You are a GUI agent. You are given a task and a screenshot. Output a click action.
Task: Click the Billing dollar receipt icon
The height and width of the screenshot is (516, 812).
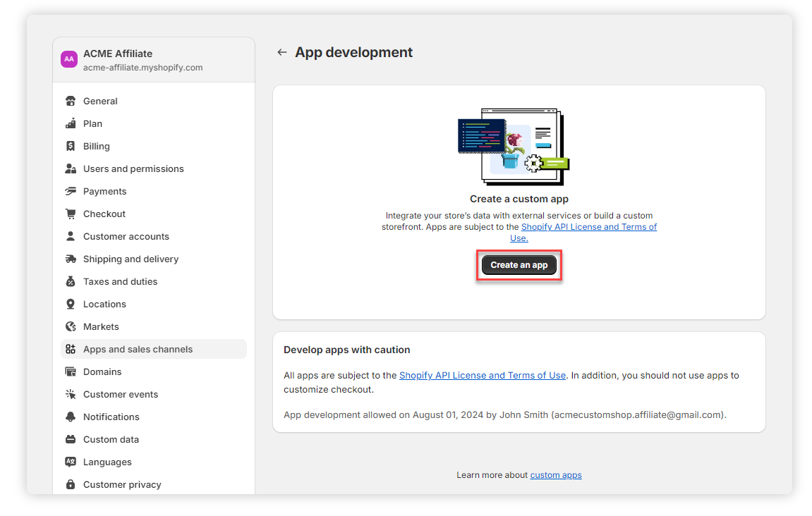click(x=71, y=146)
